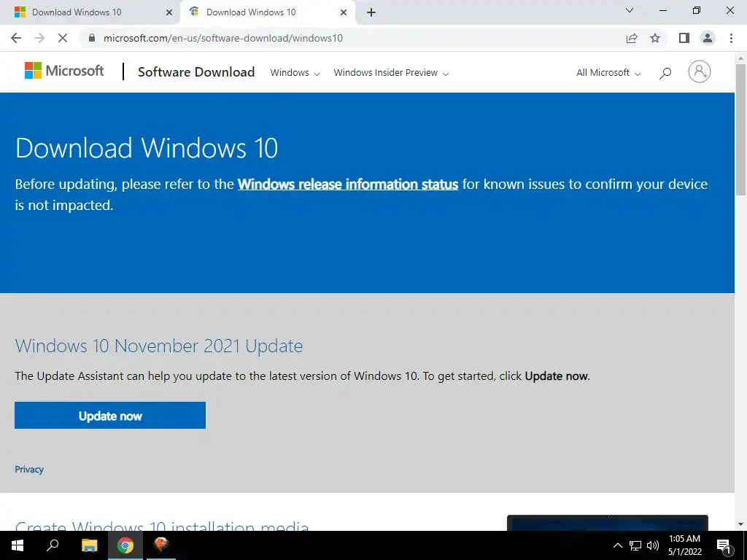Click the Windows 10 November 2021 Update heading
Viewport: 747px width, 560px height.
pyautogui.click(x=158, y=346)
